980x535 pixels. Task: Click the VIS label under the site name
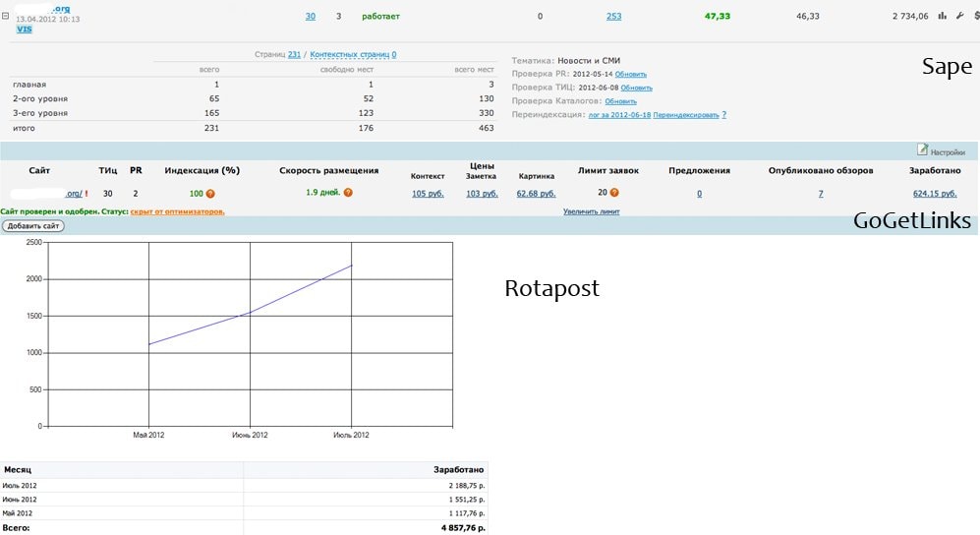[25, 30]
